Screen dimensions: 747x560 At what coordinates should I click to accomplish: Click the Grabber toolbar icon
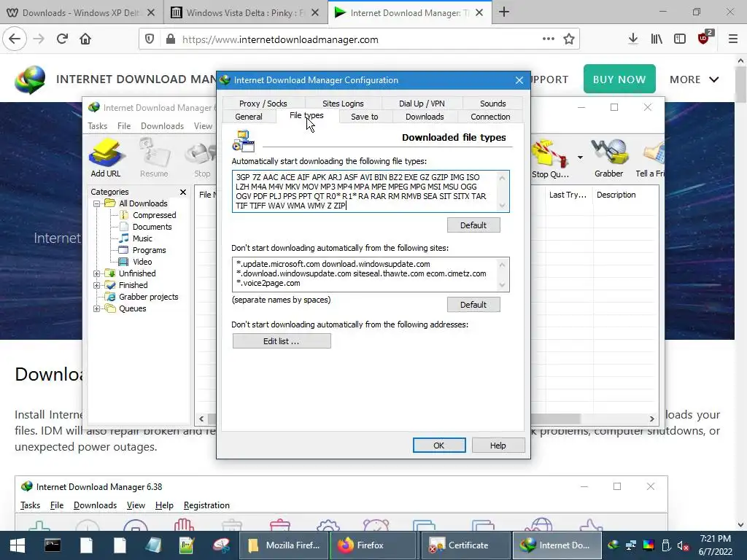coord(608,157)
